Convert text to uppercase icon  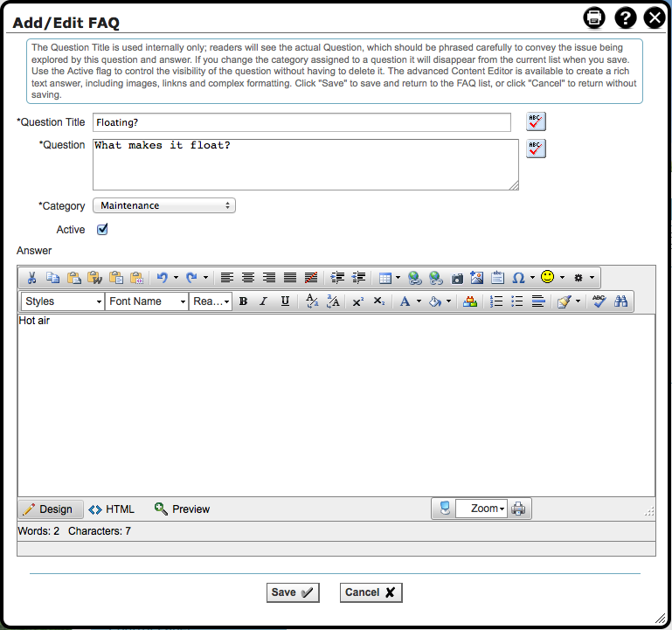point(333,301)
